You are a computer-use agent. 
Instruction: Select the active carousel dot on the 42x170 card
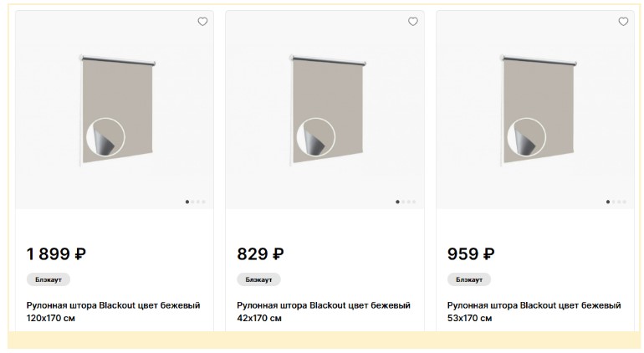[397, 202]
